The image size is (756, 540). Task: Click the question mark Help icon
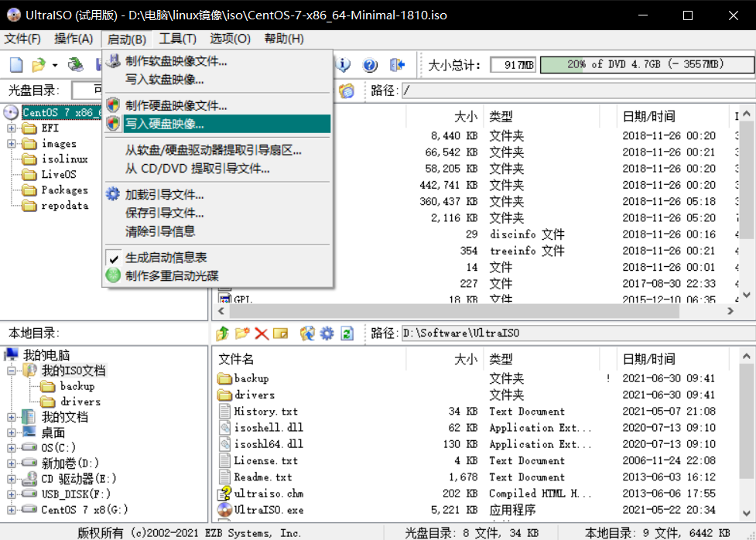[x=370, y=65]
